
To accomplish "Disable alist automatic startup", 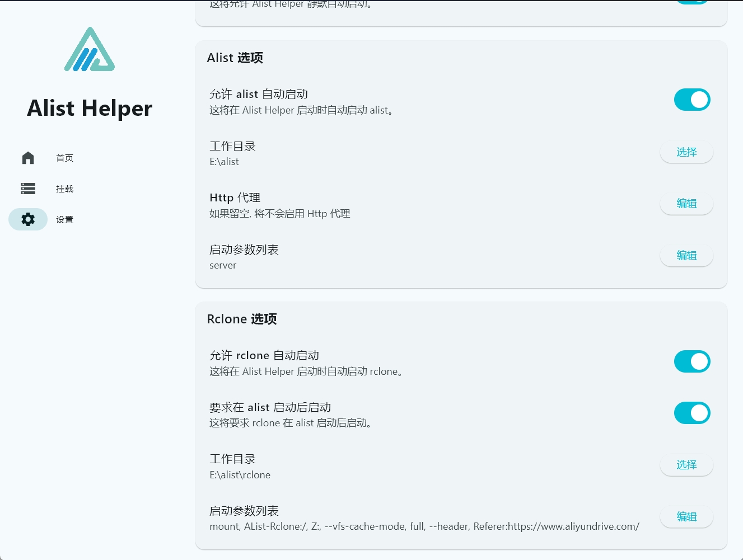I will pyautogui.click(x=692, y=100).
